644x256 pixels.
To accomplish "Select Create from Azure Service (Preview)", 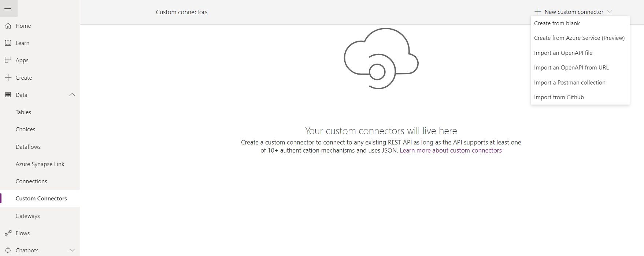I will point(579,38).
